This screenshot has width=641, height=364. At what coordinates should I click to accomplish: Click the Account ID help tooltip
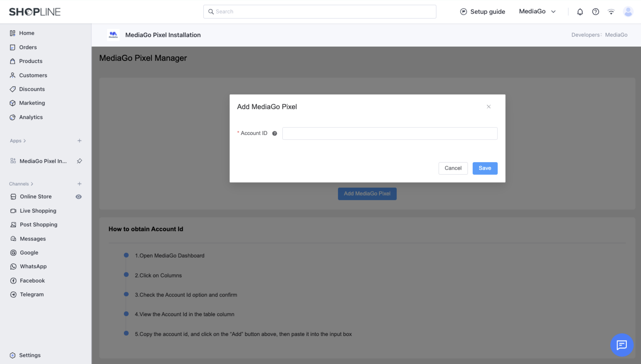click(x=275, y=133)
